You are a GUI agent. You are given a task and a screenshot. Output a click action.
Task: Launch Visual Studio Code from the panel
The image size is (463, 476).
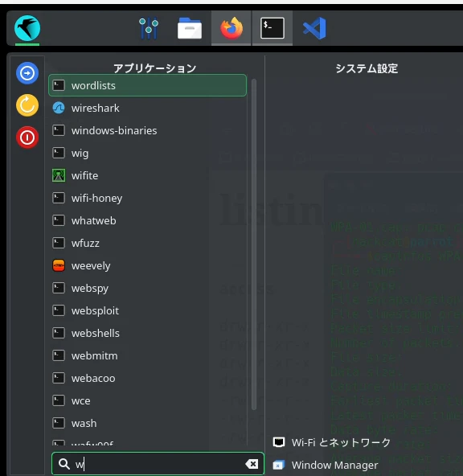pos(314,28)
